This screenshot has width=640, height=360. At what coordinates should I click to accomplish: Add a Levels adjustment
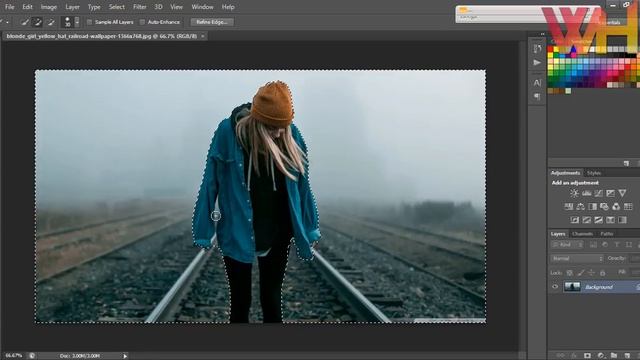(x=587, y=193)
